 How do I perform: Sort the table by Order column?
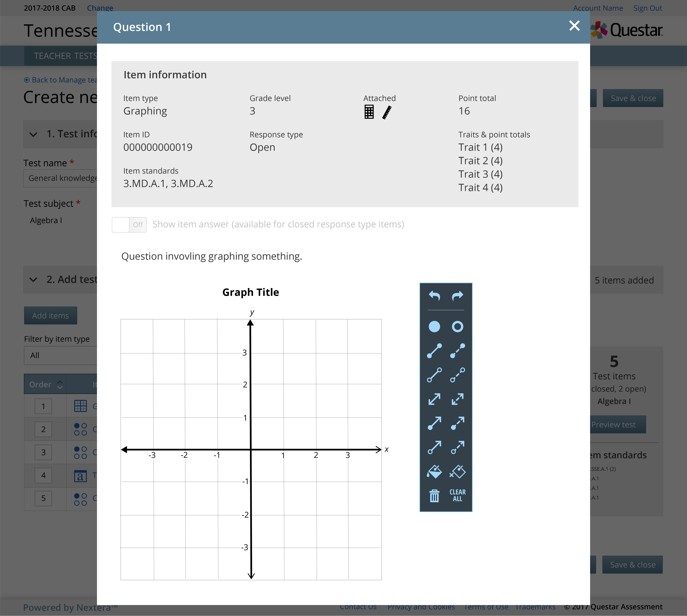click(45, 384)
